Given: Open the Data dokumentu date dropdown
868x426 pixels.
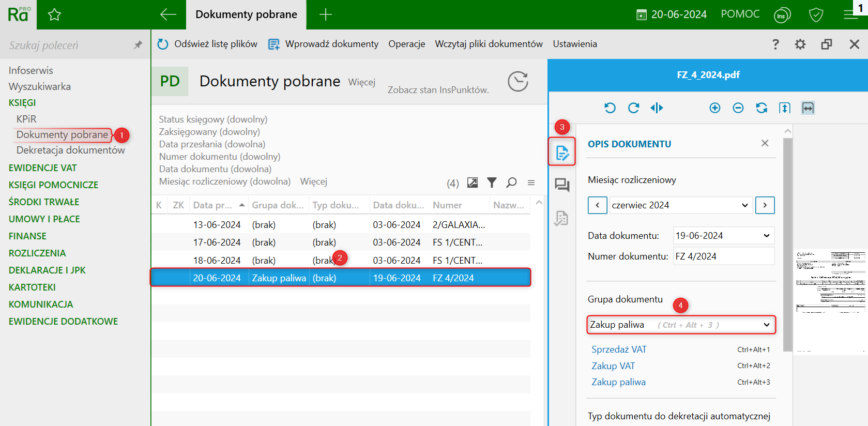Looking at the screenshot, I should coord(766,236).
